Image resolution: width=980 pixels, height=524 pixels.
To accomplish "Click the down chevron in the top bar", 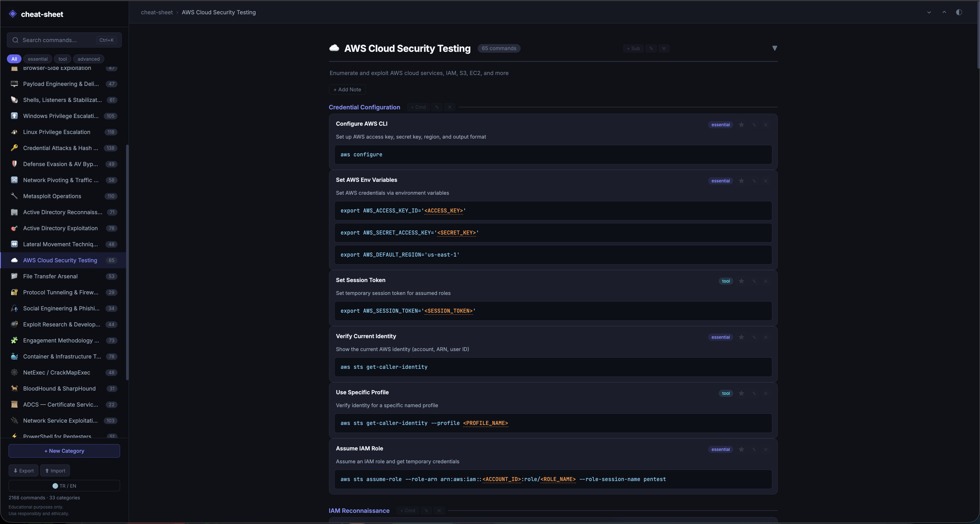I will coord(929,12).
